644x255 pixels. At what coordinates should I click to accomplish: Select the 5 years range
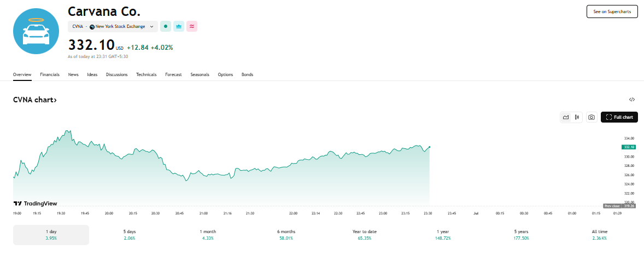521,235
